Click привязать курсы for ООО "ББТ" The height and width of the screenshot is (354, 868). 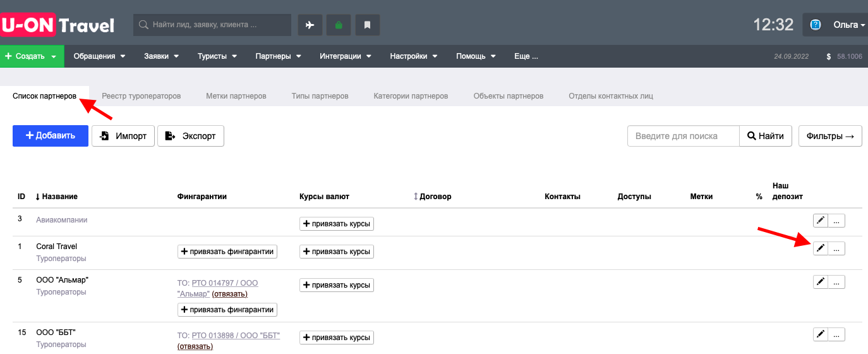[337, 338]
